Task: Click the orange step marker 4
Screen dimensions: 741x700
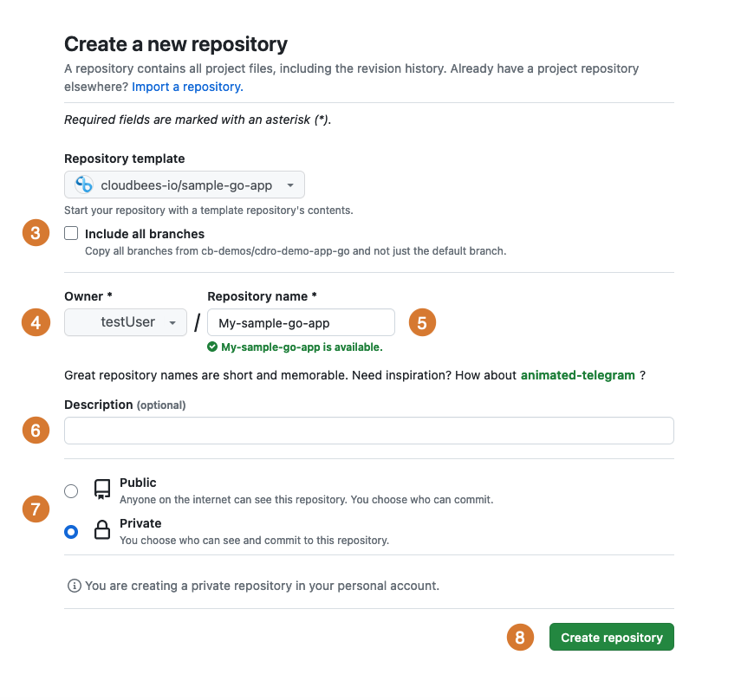Action: pos(36,322)
